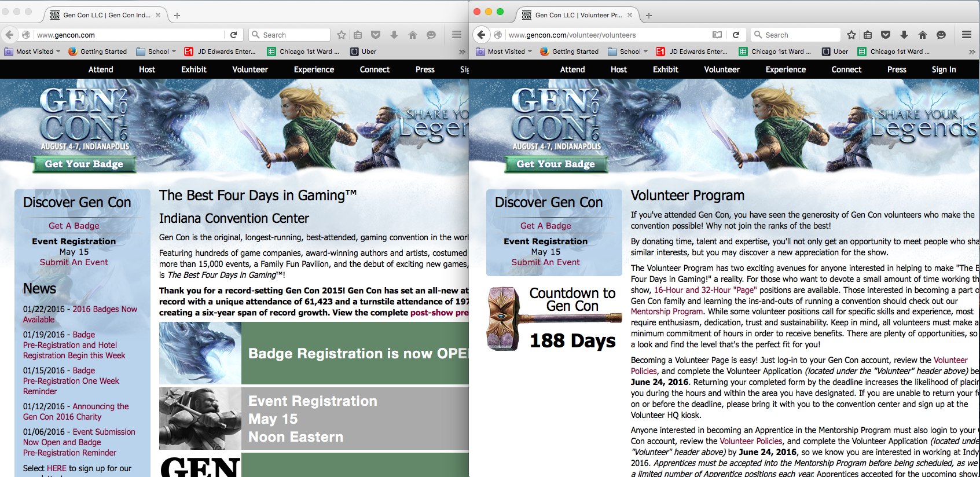This screenshot has height=477, width=980.
Task: Open Badge Pre-Registration One Week Reminder news
Action: [71, 381]
